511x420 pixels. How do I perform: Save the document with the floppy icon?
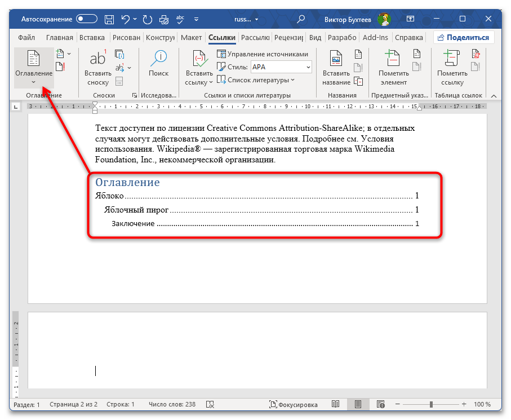[x=109, y=19]
